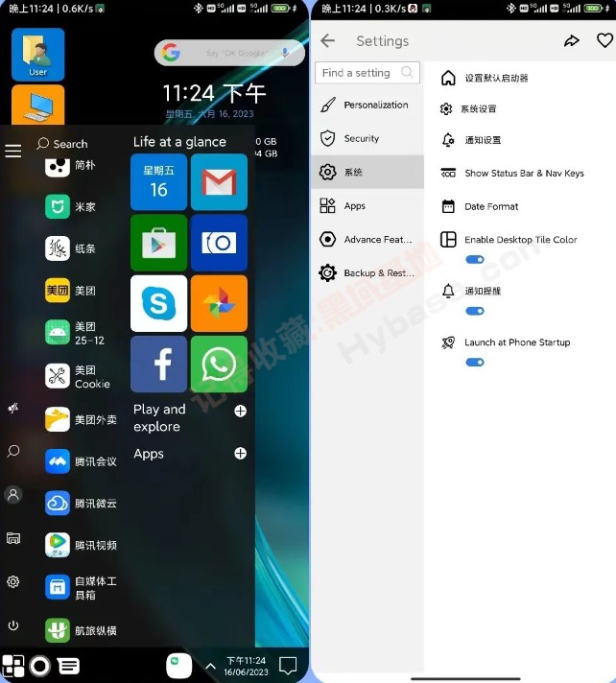The image size is (616, 683).
Task: Expand the taskbar system tray chevron
Action: point(210,666)
